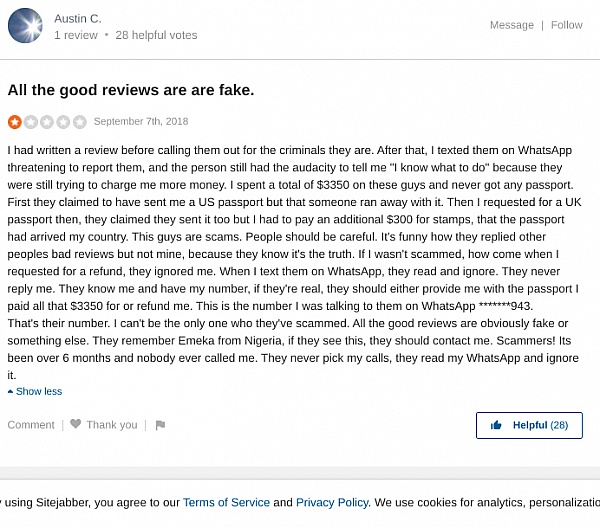Open the Comment option below the review
Image resolution: width=600 pixels, height=528 pixels.
coord(31,425)
